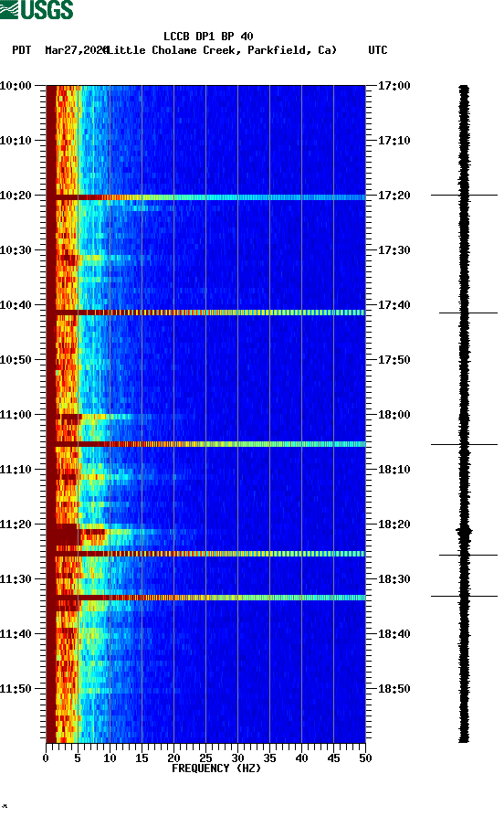Click the seismogram marker line near 18:33

[464, 596]
